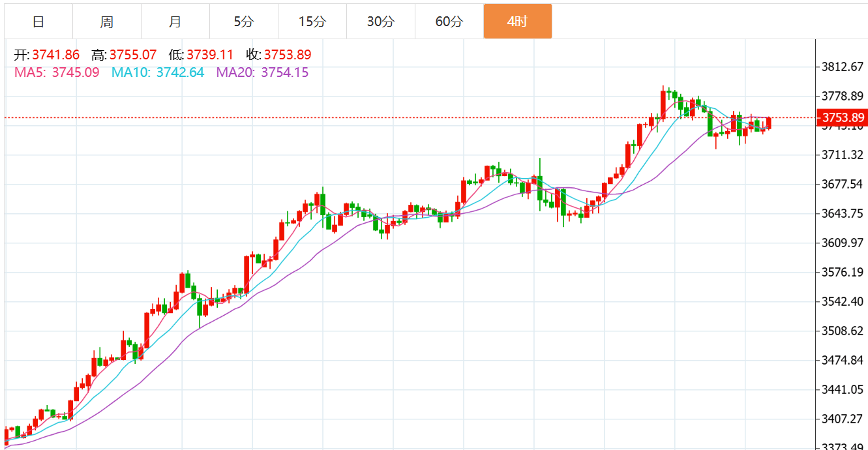This screenshot has width=868, height=450.
Task: Click the opening price 3741.86
Action: point(55,55)
